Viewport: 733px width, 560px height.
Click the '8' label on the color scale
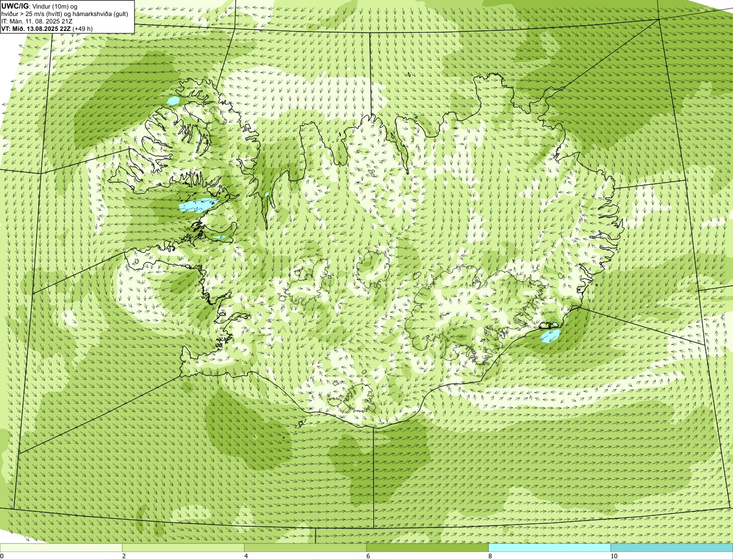pos(490,556)
